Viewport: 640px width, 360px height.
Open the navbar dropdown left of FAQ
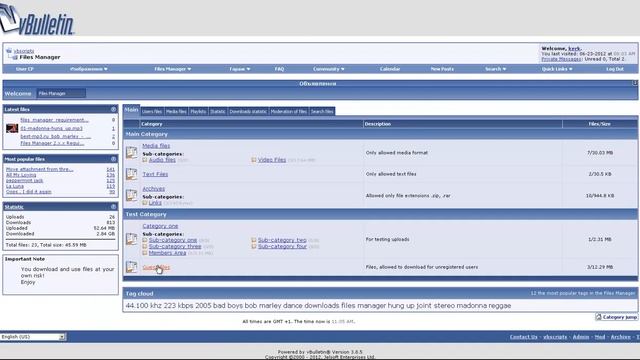coord(240,69)
